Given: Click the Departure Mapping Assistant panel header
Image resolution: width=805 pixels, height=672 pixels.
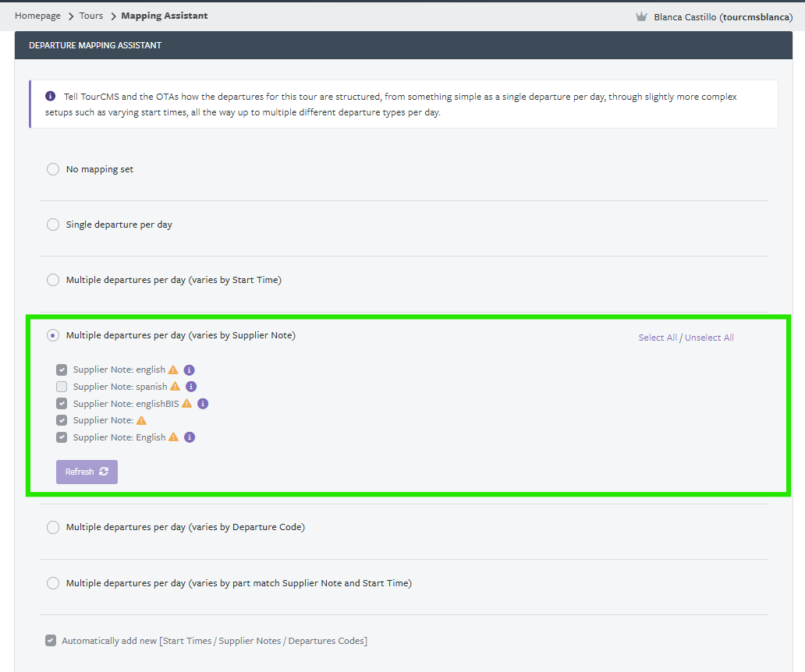Looking at the screenshot, I should tap(403, 45).
